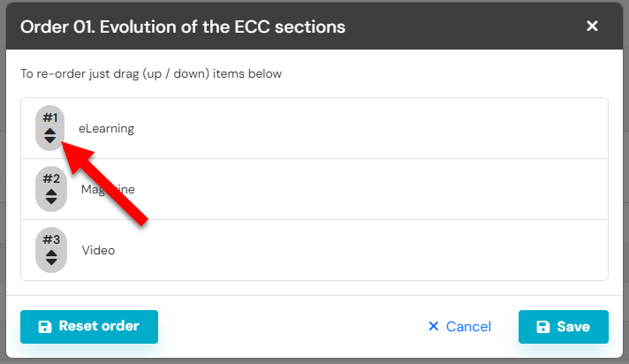Screen dimensions: 629x364
Task: Click the down arrow on item #2
Action: (50, 201)
